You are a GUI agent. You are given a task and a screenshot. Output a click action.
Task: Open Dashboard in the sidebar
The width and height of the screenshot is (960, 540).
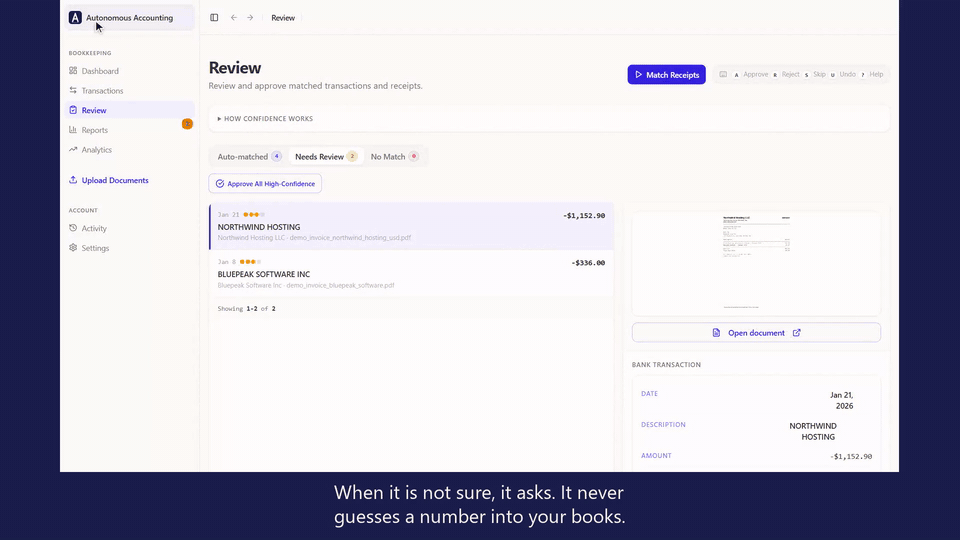pos(130,71)
